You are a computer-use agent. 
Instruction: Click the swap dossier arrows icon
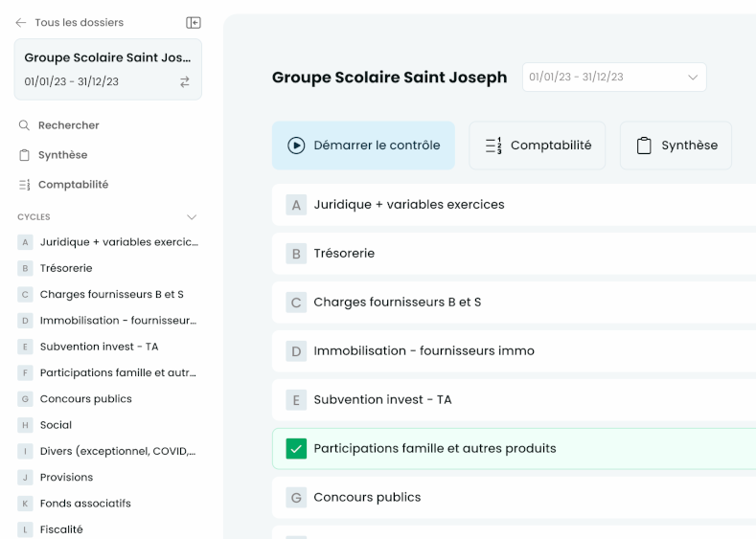184,82
